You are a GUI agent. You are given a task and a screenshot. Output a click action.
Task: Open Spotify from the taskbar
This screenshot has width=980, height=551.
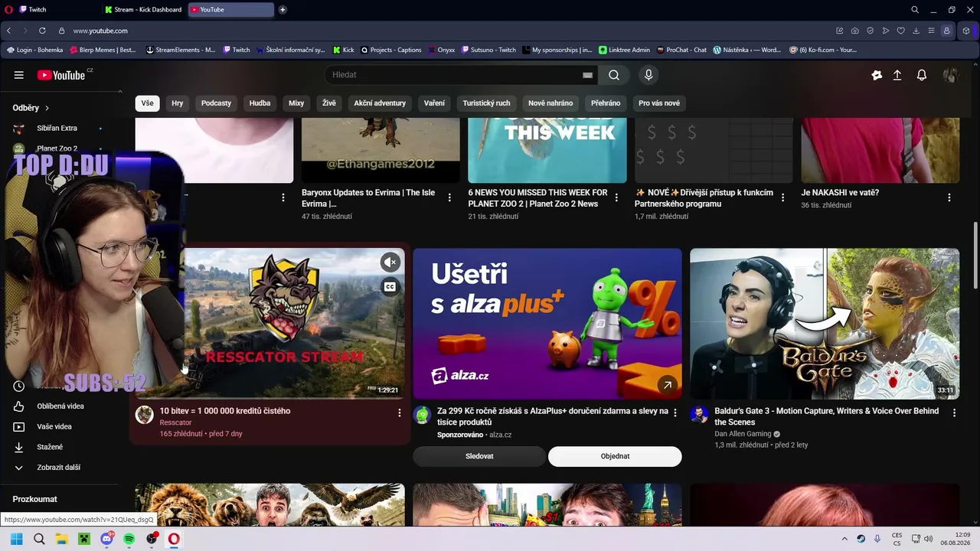point(129,539)
